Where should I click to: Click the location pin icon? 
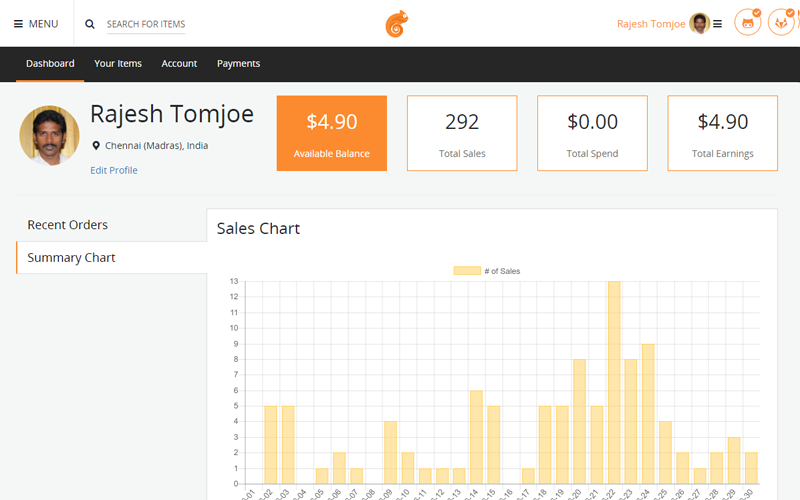pos(95,146)
